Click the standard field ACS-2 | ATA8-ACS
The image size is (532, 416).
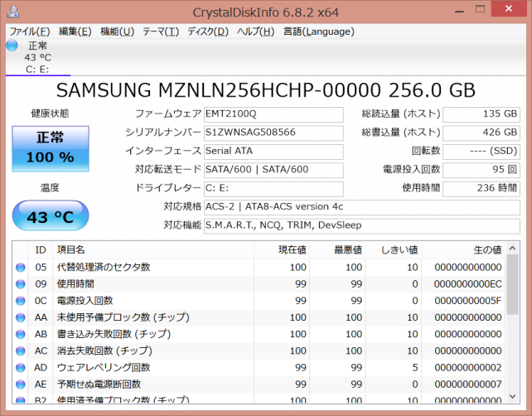[361, 207]
